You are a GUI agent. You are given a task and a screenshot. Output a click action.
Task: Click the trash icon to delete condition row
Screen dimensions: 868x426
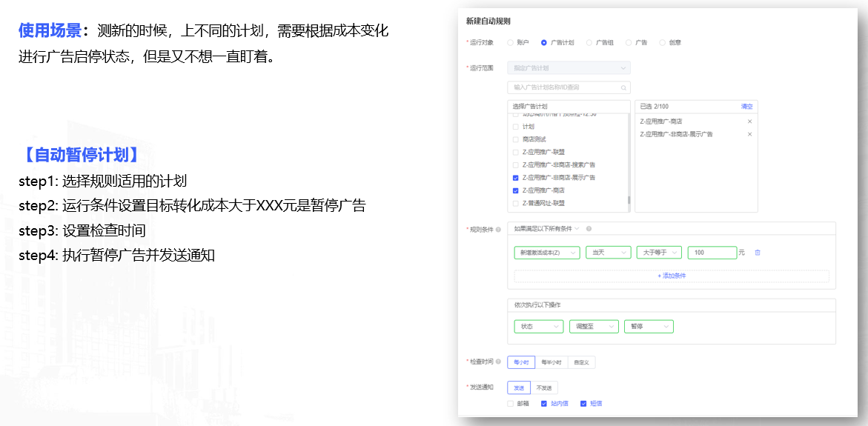coord(758,253)
